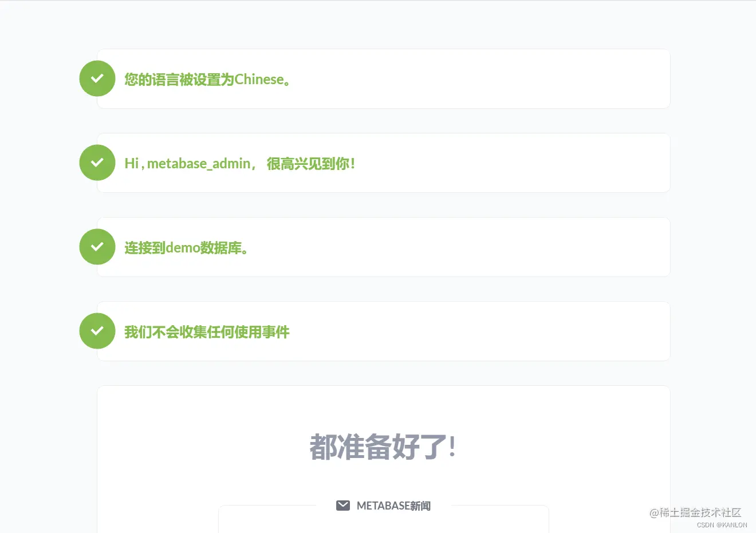Viewport: 756px width, 533px height.
Task: Select the mail icon in the newsletter section
Action: pos(343,505)
